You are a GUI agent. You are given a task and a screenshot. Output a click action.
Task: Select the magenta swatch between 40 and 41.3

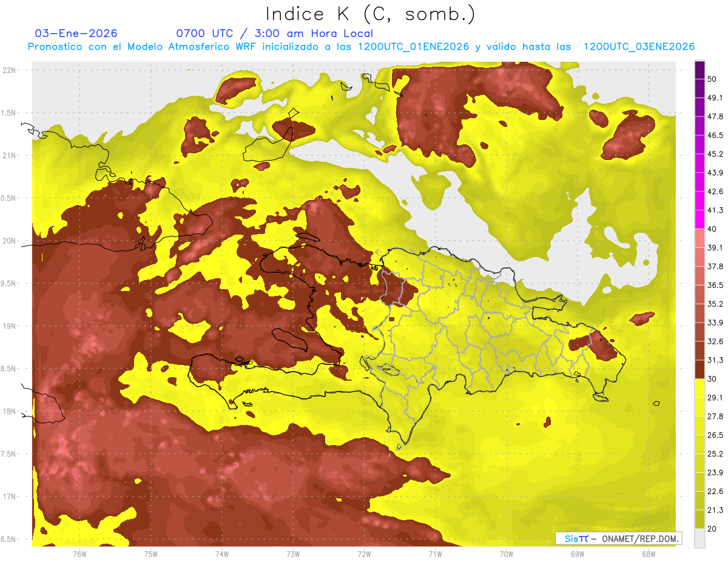click(x=699, y=220)
